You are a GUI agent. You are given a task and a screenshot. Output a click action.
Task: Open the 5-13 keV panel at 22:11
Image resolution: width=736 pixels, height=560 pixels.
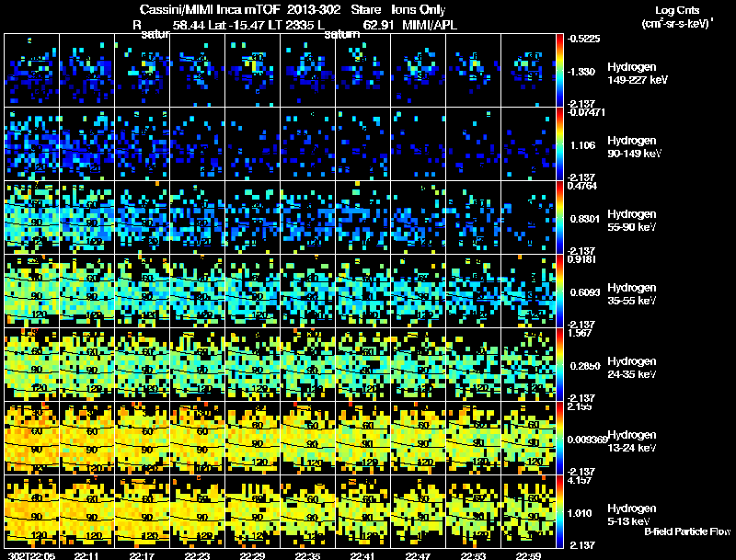tap(86, 511)
